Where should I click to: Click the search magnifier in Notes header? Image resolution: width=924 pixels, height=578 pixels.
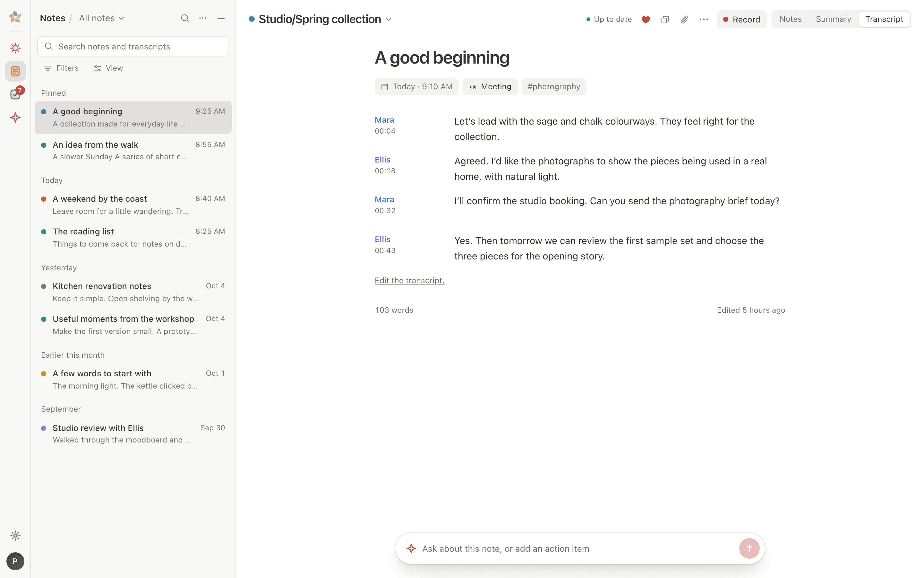(x=185, y=18)
